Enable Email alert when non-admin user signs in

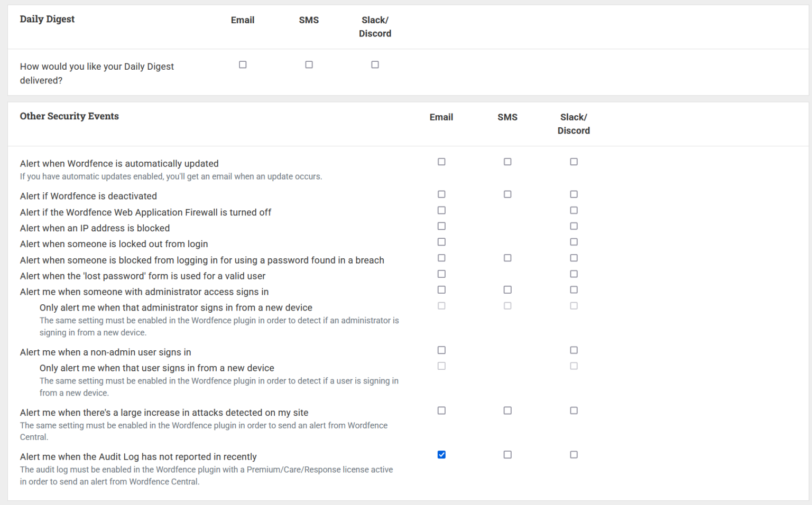point(441,350)
